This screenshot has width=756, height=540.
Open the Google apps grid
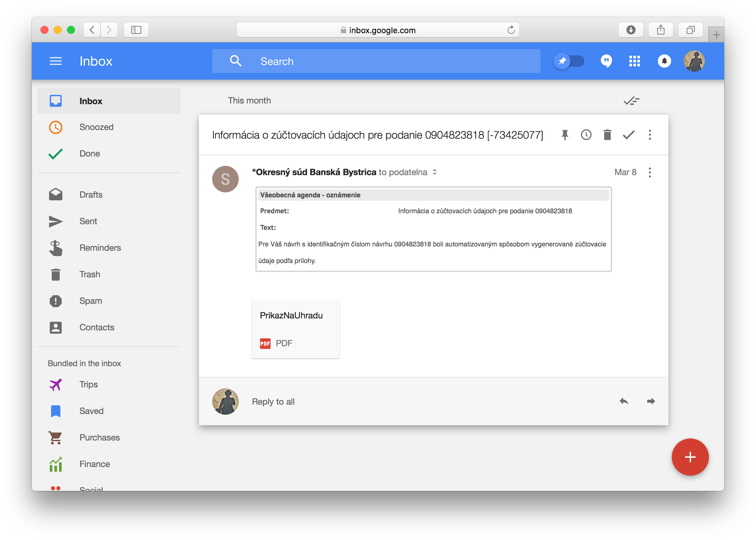[634, 61]
